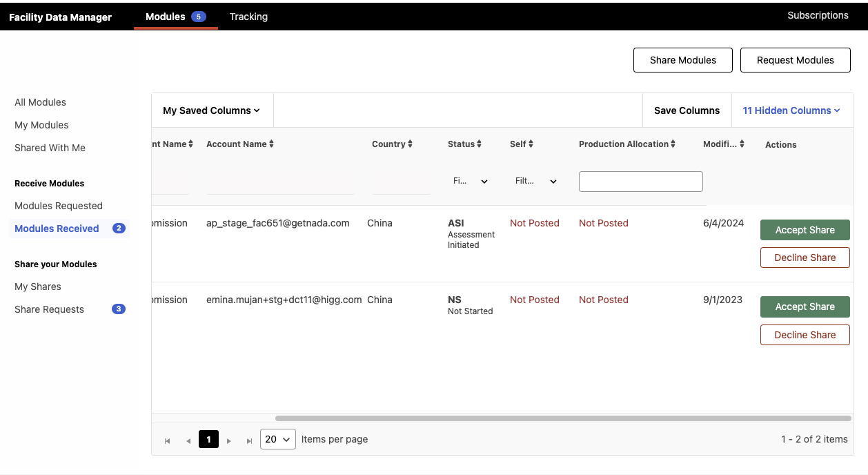Viewport: 868px width, 475px height.
Task: Click horizontal table scrollbar
Action: tap(563, 418)
